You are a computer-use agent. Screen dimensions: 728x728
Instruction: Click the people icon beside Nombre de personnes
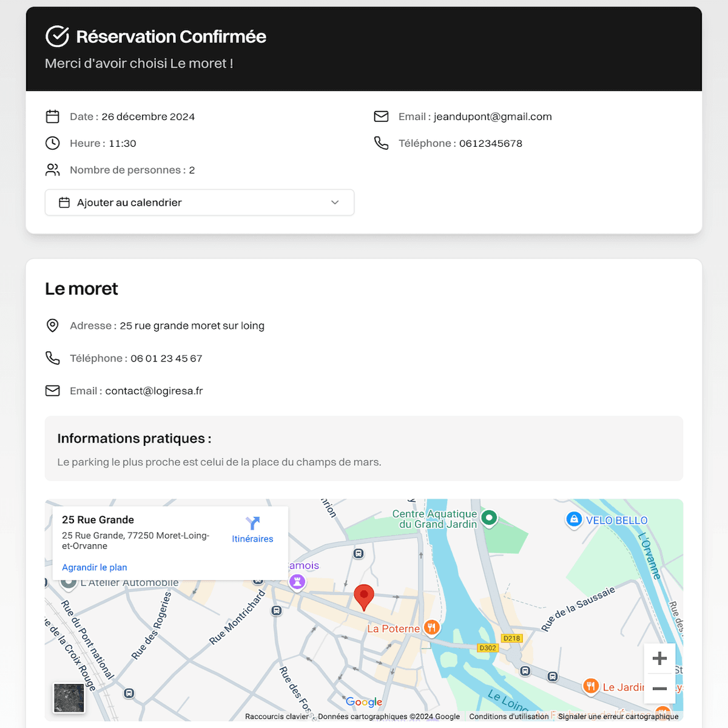pyautogui.click(x=53, y=170)
